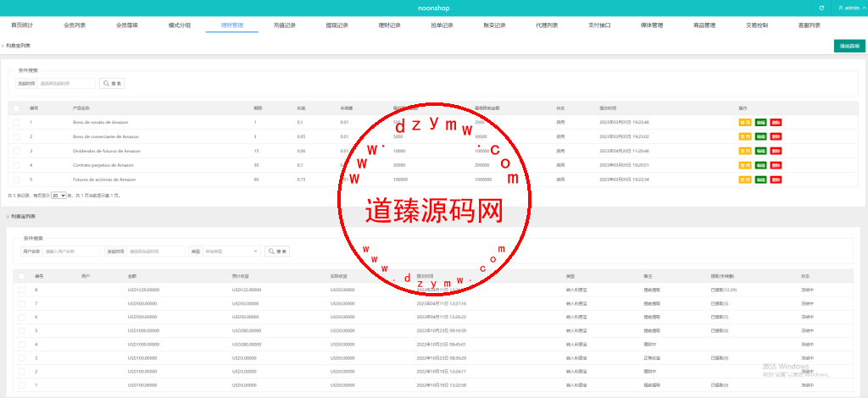Click green edit button for Bono de comerciante

[x=760, y=136]
